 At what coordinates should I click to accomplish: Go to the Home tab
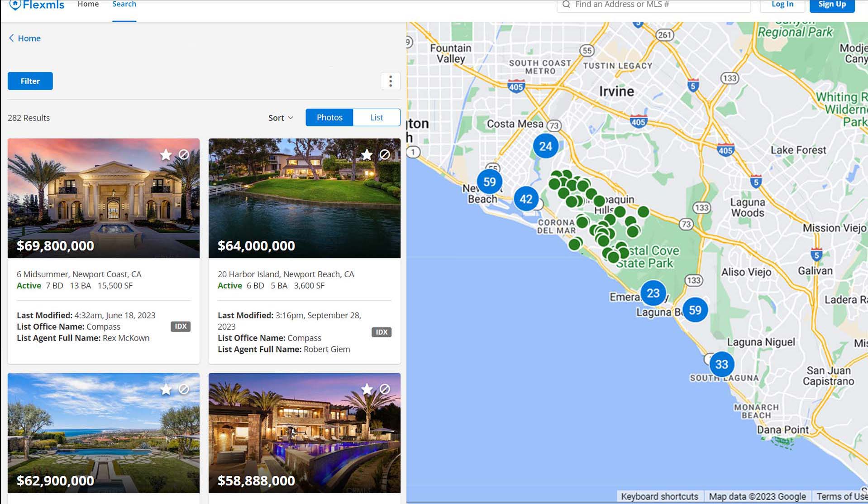[x=88, y=4]
